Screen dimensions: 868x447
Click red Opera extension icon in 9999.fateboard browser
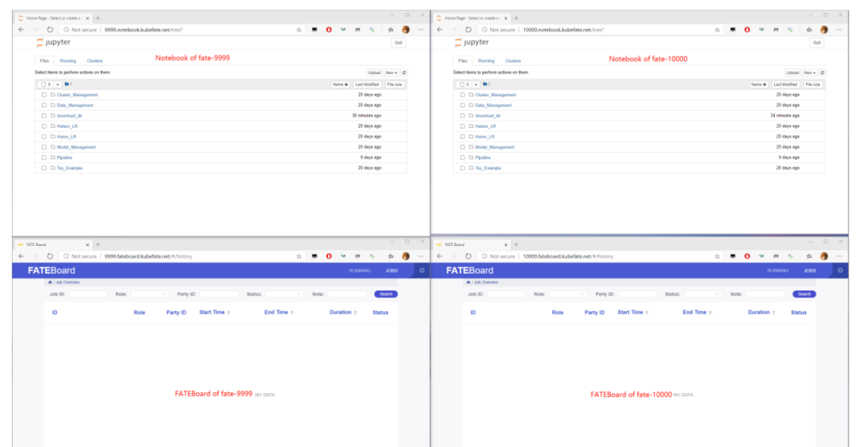[329, 256]
